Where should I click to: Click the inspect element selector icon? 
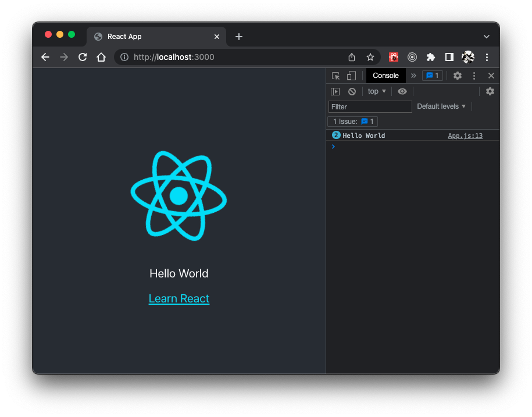click(335, 76)
